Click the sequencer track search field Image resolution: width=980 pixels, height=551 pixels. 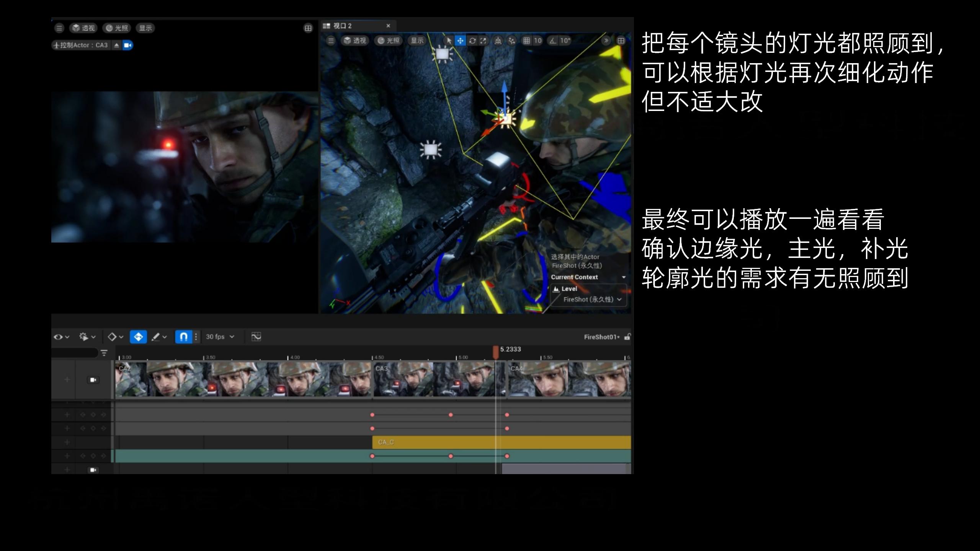75,353
